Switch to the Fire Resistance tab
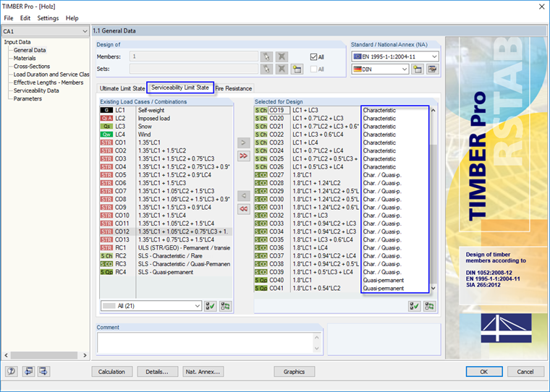The height and width of the screenshot is (392, 550). tap(234, 88)
